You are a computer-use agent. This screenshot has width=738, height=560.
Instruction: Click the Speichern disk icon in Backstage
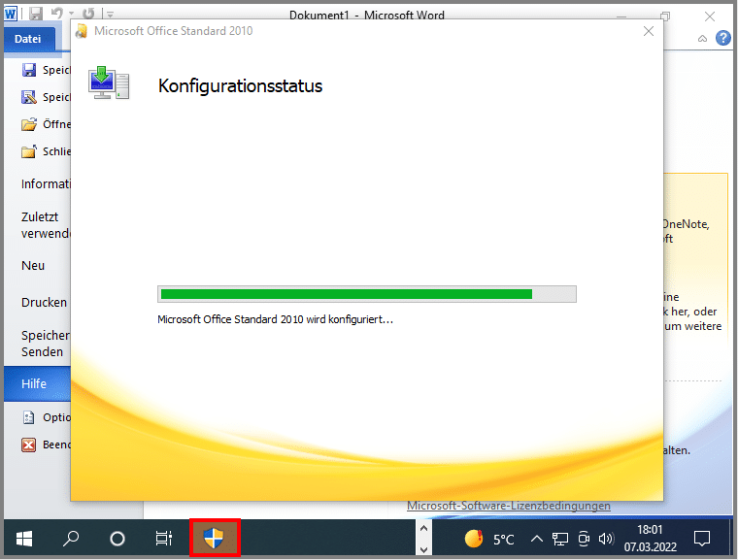(x=29, y=70)
